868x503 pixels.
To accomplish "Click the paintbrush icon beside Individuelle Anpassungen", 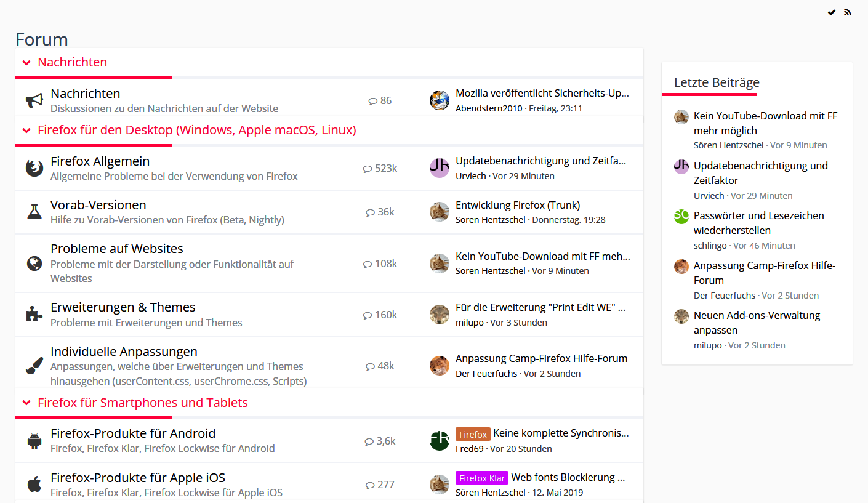I will click(34, 366).
